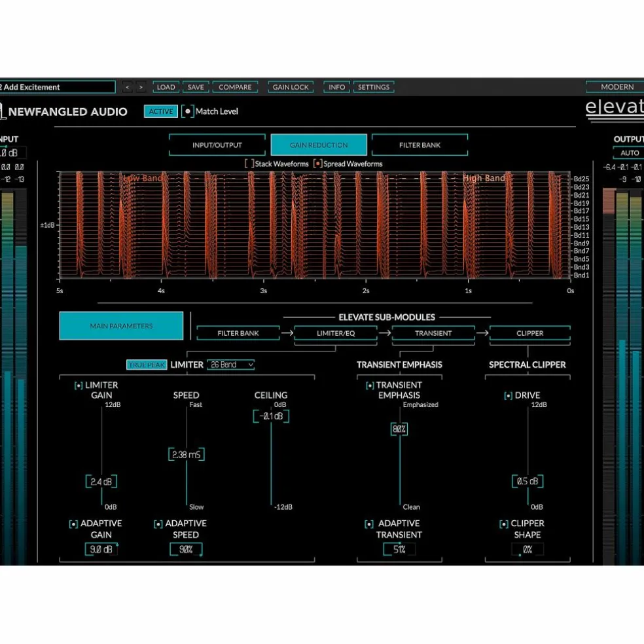Click the 0% clipper shape field
The height and width of the screenshot is (644, 644).
click(528, 549)
